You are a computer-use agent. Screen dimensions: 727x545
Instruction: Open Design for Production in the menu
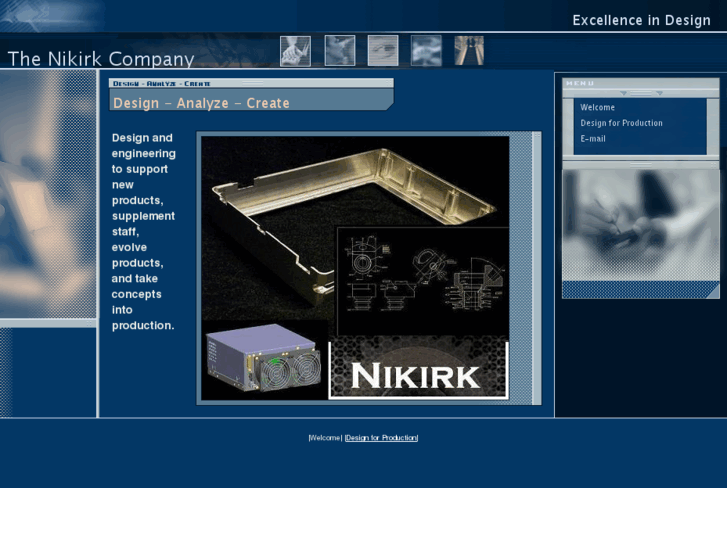(x=621, y=123)
